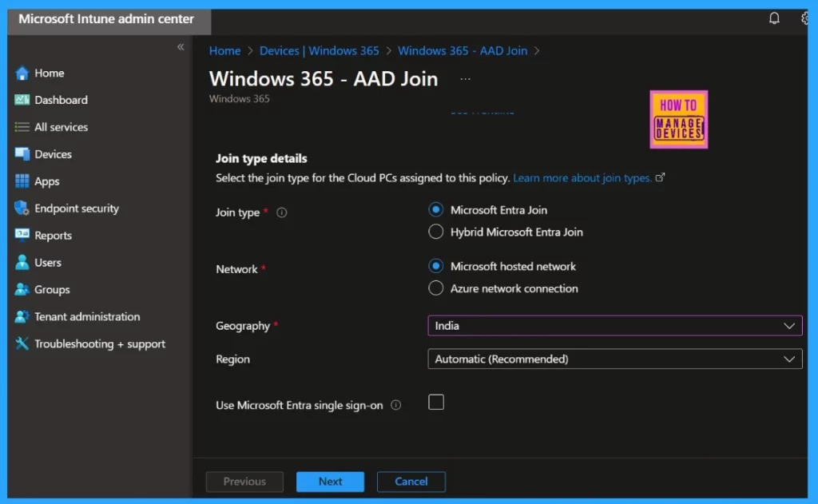This screenshot has height=504, width=818.
Task: Click the Next button
Action: pyautogui.click(x=330, y=482)
